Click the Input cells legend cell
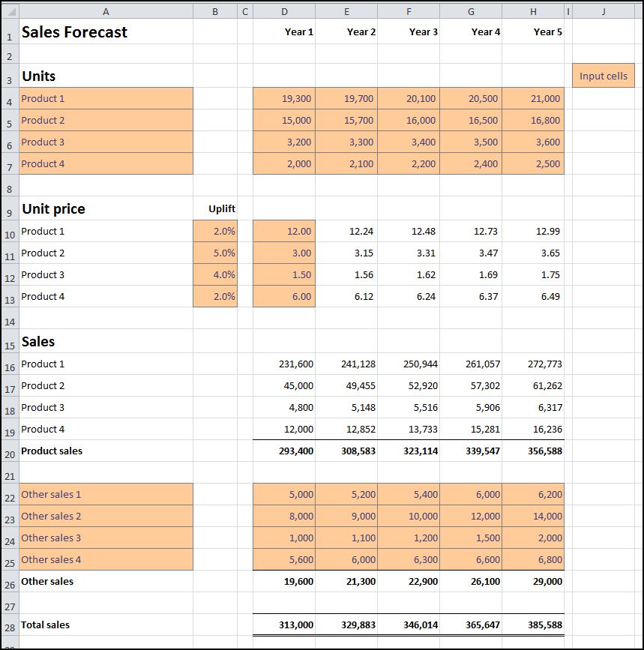This screenshot has width=644, height=650. 604,76
